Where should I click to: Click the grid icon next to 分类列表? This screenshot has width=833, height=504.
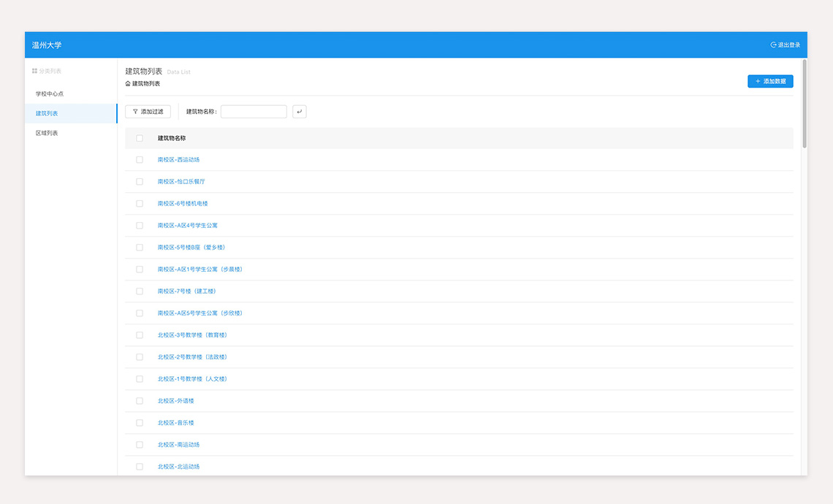(x=34, y=71)
